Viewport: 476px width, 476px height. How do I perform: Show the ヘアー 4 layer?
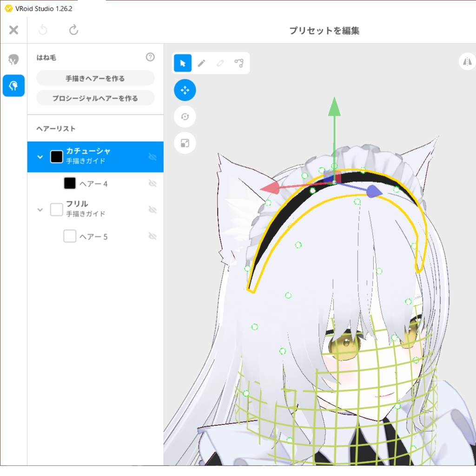point(152,183)
